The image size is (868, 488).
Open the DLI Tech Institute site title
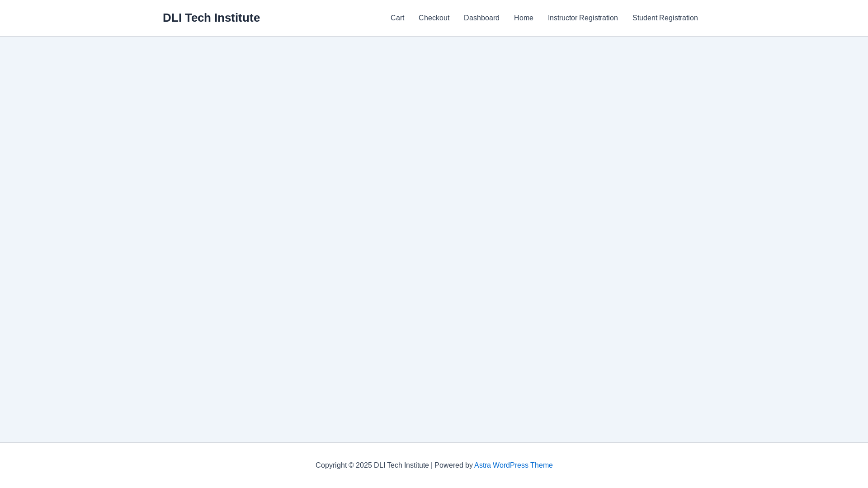pos(211,18)
